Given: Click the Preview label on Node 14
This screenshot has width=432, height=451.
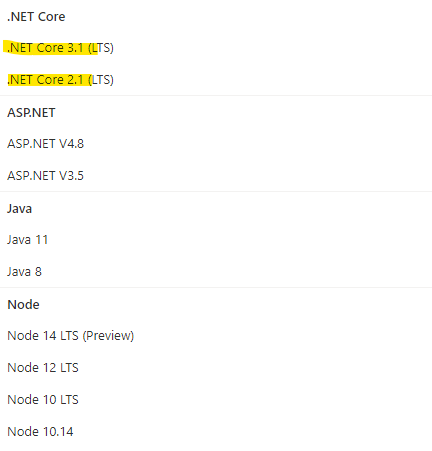Looking at the screenshot, I should (x=108, y=336).
